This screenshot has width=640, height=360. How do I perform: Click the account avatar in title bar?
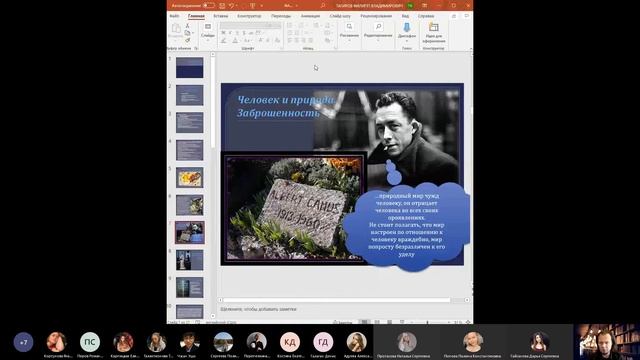click(x=410, y=5)
